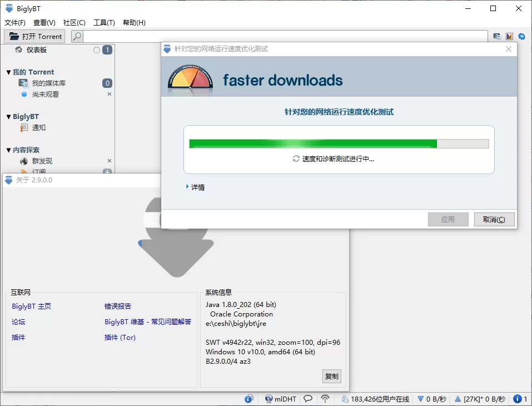Screen dimensions: 532x406
Task: Click the chart view icon in toolbar
Action: click(x=509, y=36)
